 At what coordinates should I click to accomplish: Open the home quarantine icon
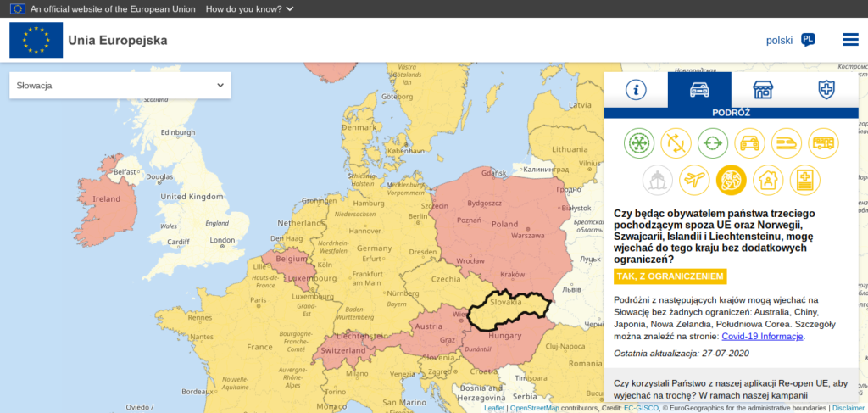(x=768, y=180)
